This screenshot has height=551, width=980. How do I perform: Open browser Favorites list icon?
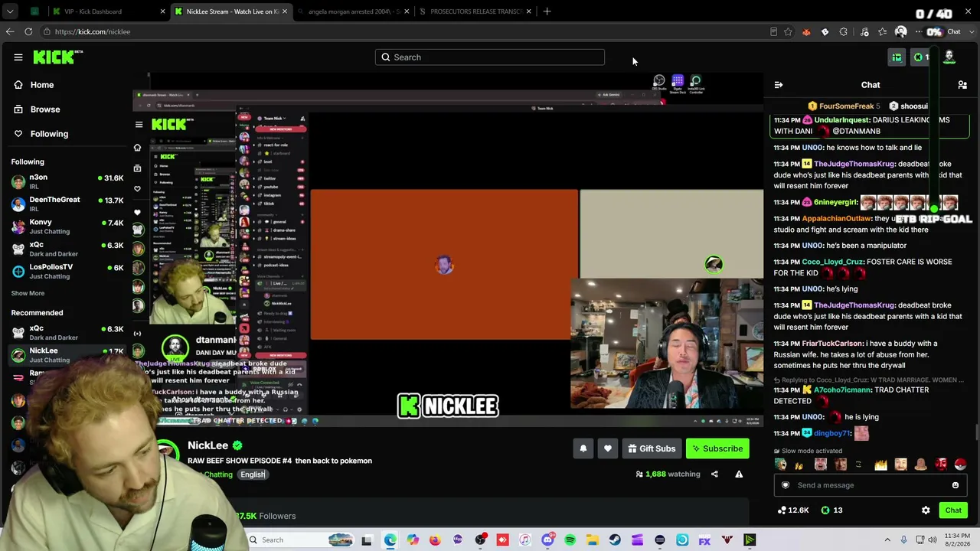883,32
